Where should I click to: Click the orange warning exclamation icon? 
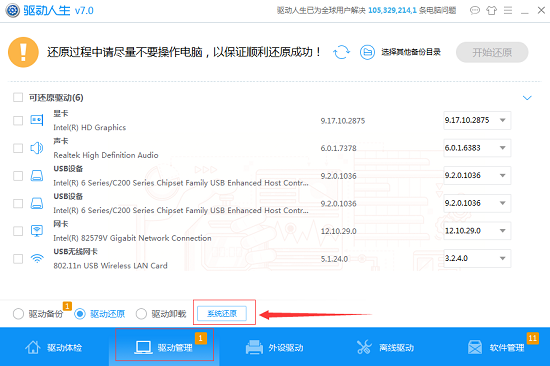[x=23, y=52]
